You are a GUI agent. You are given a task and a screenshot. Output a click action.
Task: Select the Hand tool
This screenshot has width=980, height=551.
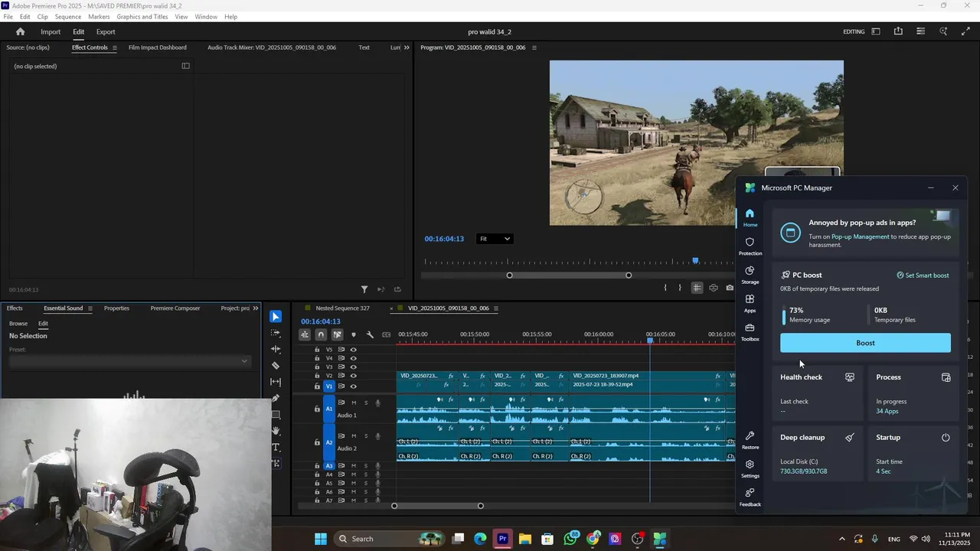[276, 431]
